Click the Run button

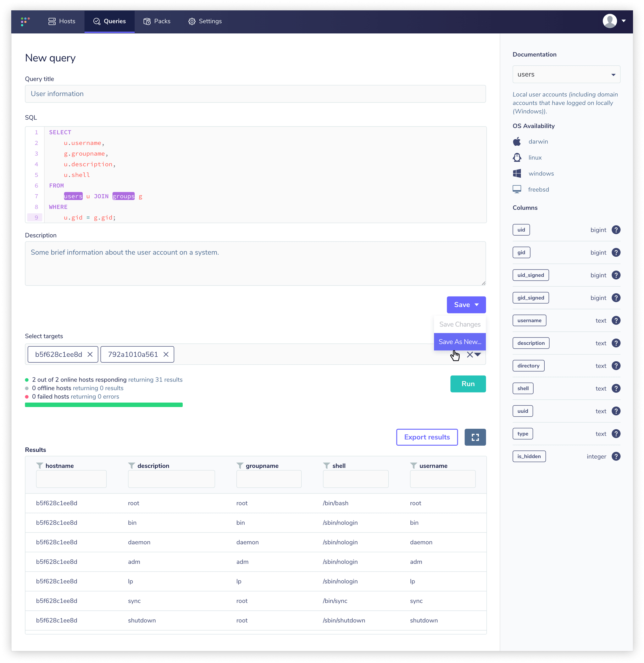pos(468,384)
